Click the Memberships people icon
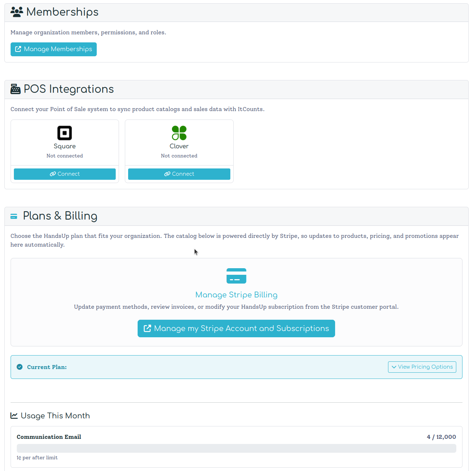 click(16, 12)
